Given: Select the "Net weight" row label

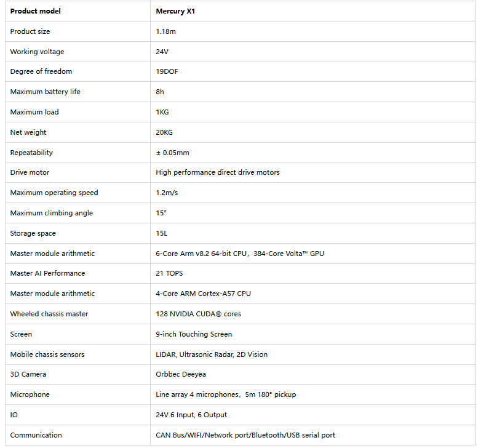Looking at the screenshot, I should point(28,132).
